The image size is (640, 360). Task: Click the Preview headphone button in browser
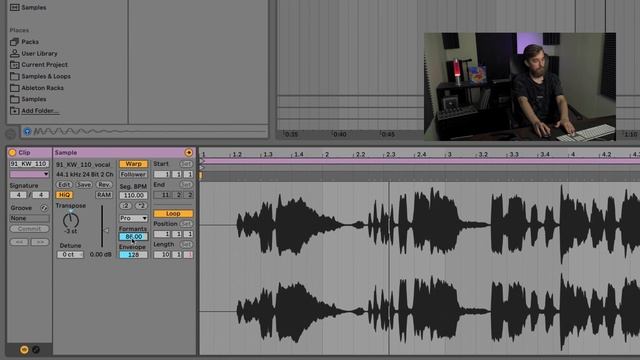click(x=27, y=131)
